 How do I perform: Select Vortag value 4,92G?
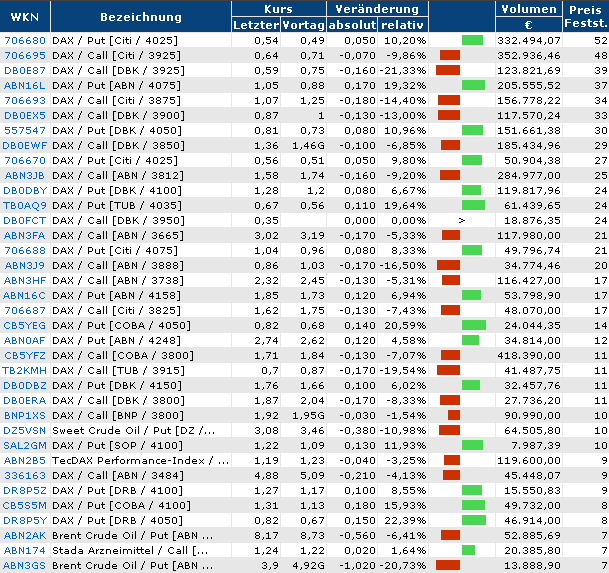308,566
